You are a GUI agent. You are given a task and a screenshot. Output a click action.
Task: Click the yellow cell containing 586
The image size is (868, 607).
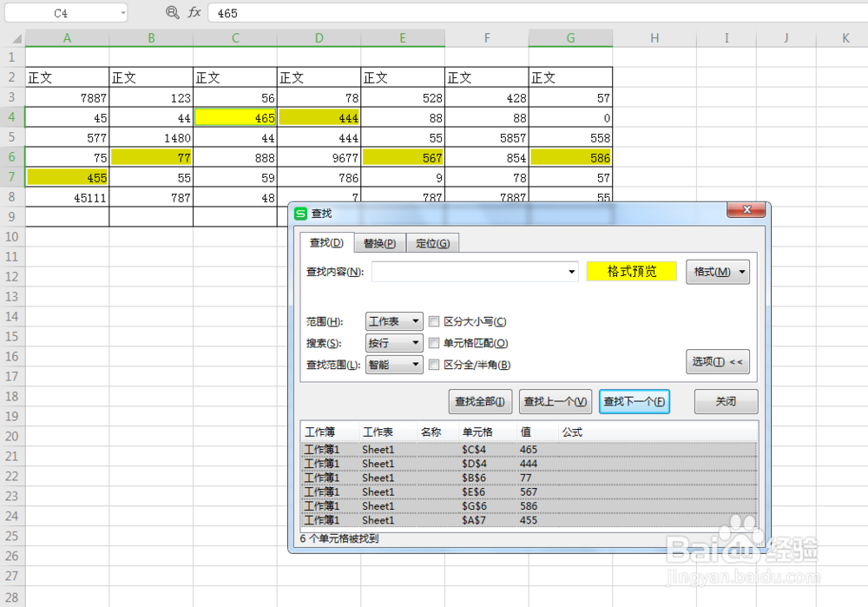pyautogui.click(x=571, y=157)
